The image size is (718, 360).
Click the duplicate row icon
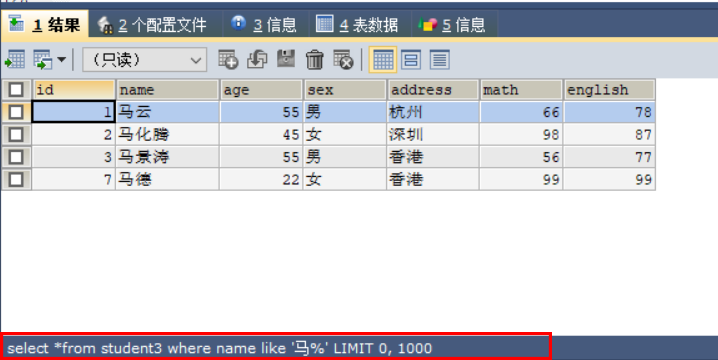(257, 60)
